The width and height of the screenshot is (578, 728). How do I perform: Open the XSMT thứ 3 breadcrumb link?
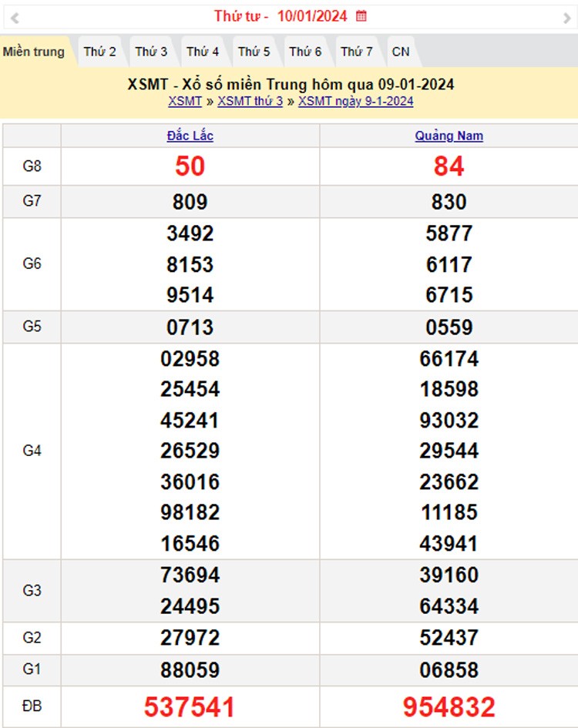[250, 101]
